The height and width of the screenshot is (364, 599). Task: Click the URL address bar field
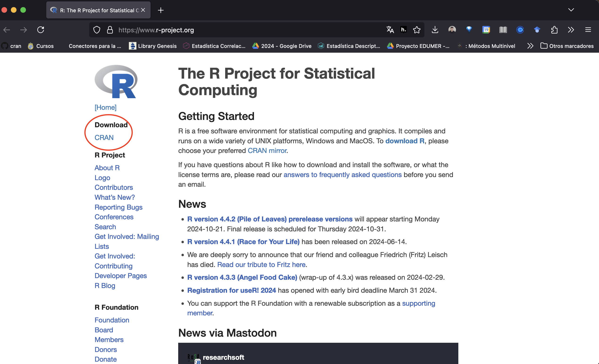(x=243, y=30)
